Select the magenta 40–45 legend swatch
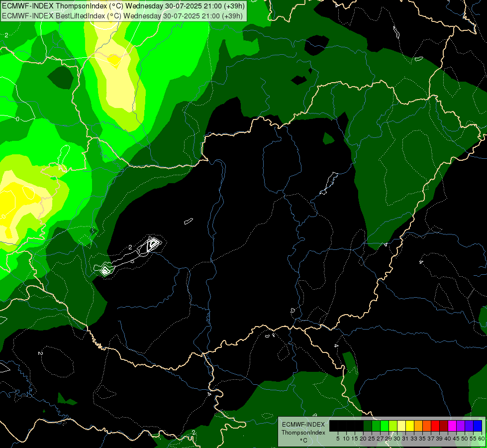The width and height of the screenshot is (487, 448). pos(452,426)
